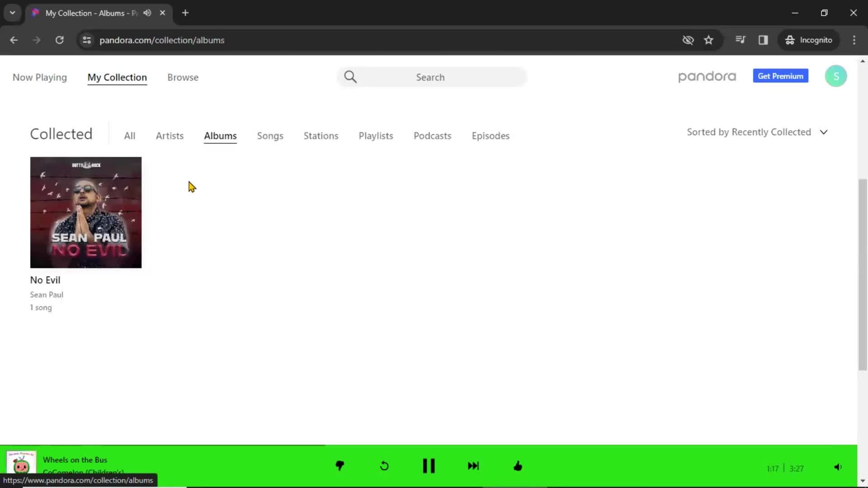Click the volume/speaker icon
Screen dimensions: 868x488
pos(838,467)
